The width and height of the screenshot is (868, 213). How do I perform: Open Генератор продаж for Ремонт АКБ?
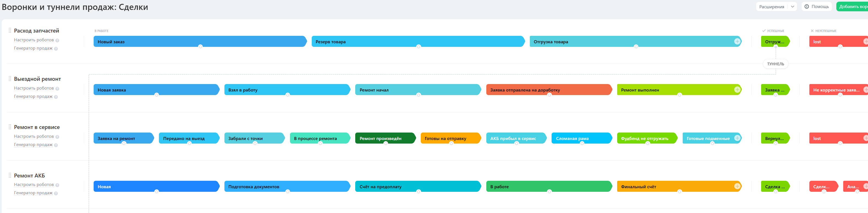point(33,193)
